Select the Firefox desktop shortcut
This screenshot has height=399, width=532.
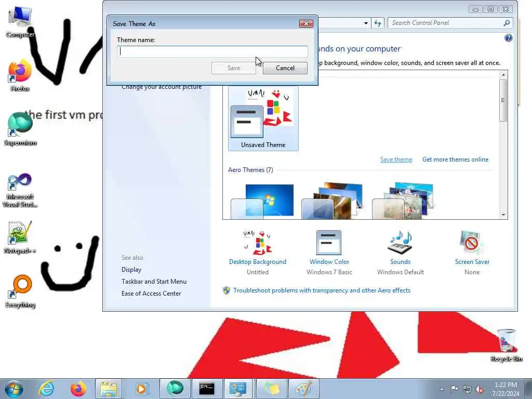point(20,75)
